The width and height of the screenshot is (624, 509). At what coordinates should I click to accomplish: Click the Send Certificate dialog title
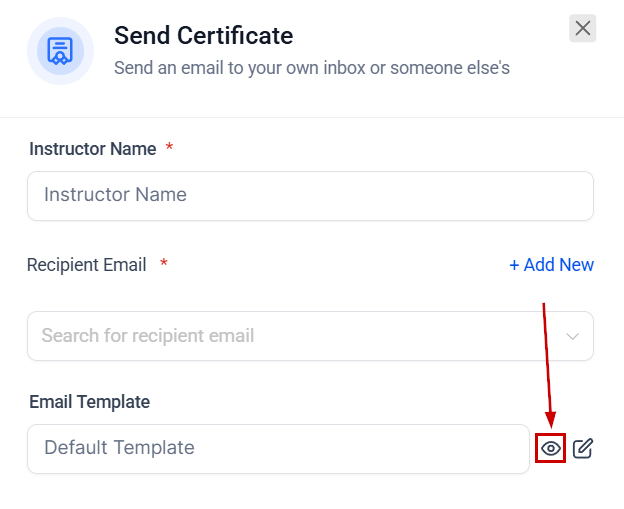[203, 36]
